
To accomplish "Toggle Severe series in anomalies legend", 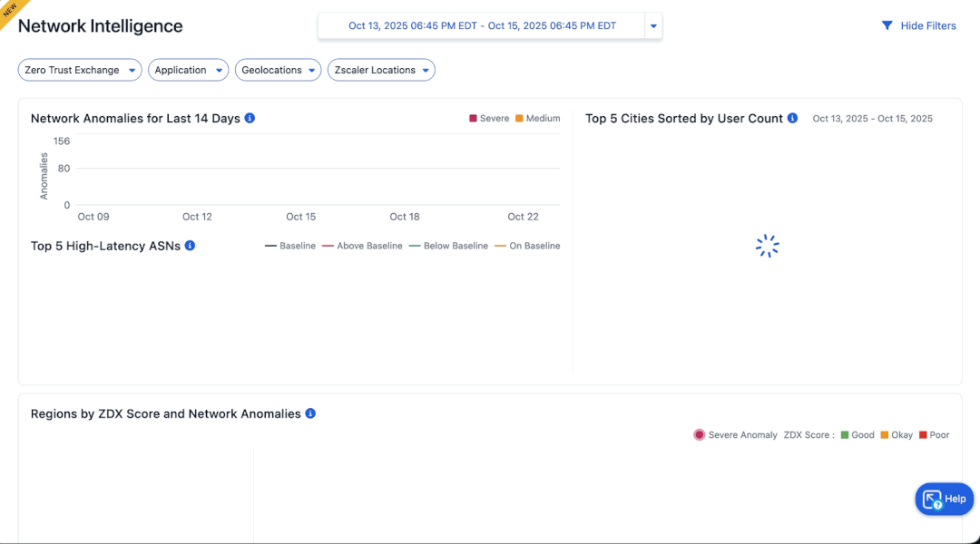I will click(x=489, y=119).
